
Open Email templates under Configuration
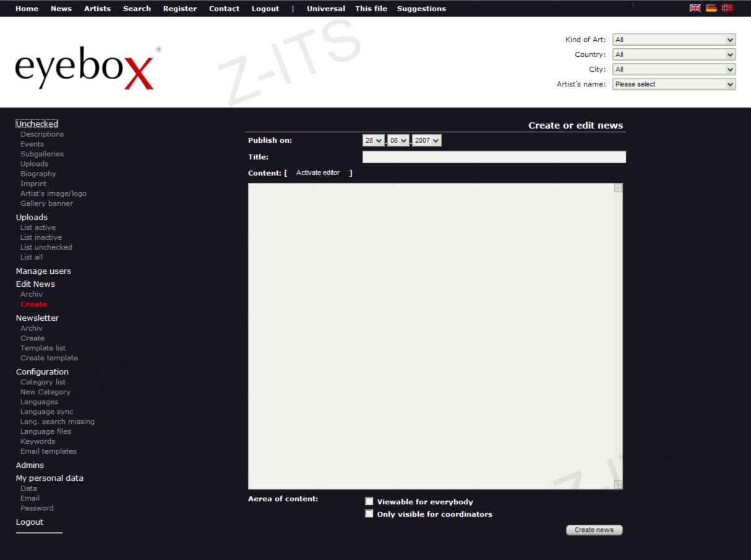click(48, 451)
